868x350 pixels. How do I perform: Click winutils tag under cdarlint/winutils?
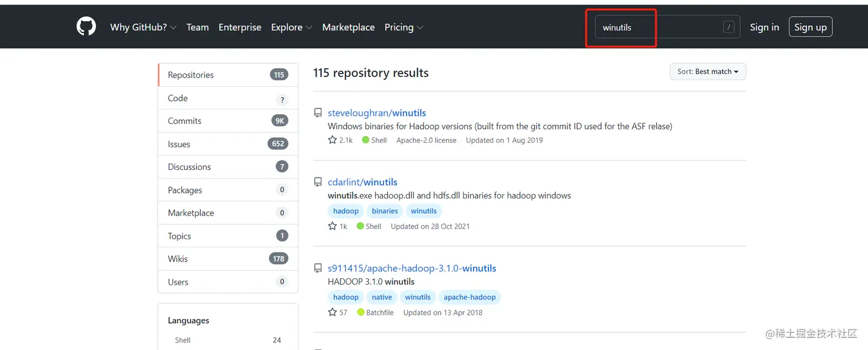point(424,211)
